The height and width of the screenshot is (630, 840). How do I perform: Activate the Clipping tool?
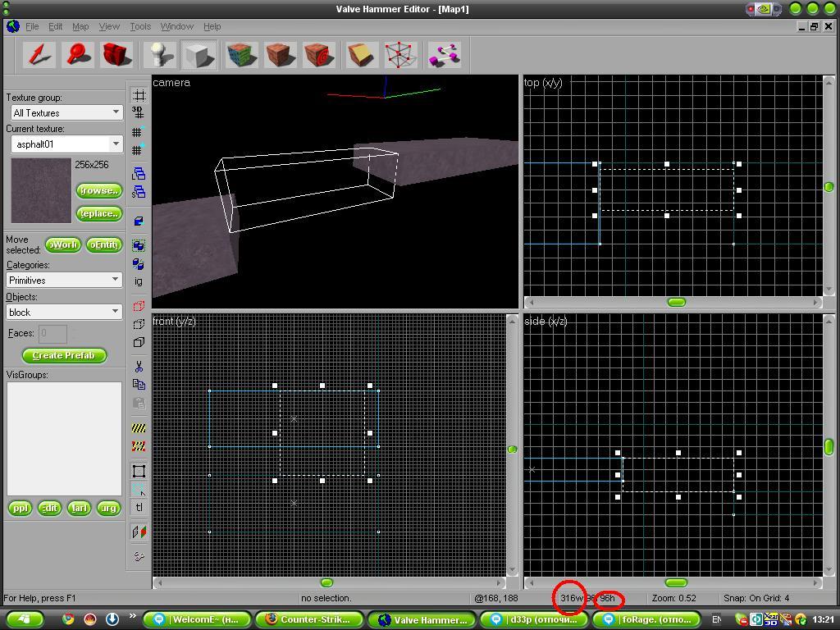point(361,55)
